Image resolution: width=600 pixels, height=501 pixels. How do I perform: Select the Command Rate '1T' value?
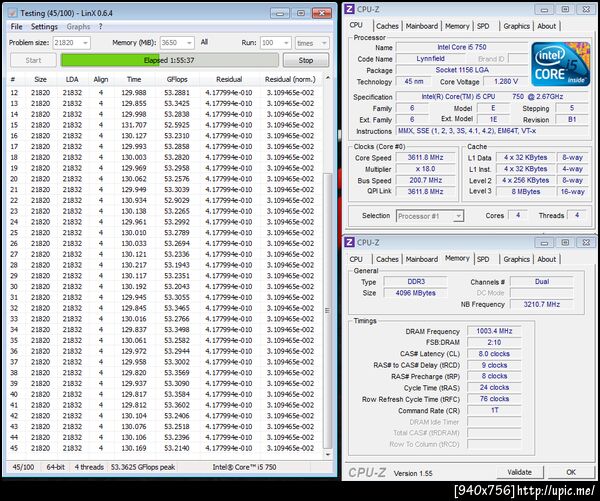coord(494,410)
